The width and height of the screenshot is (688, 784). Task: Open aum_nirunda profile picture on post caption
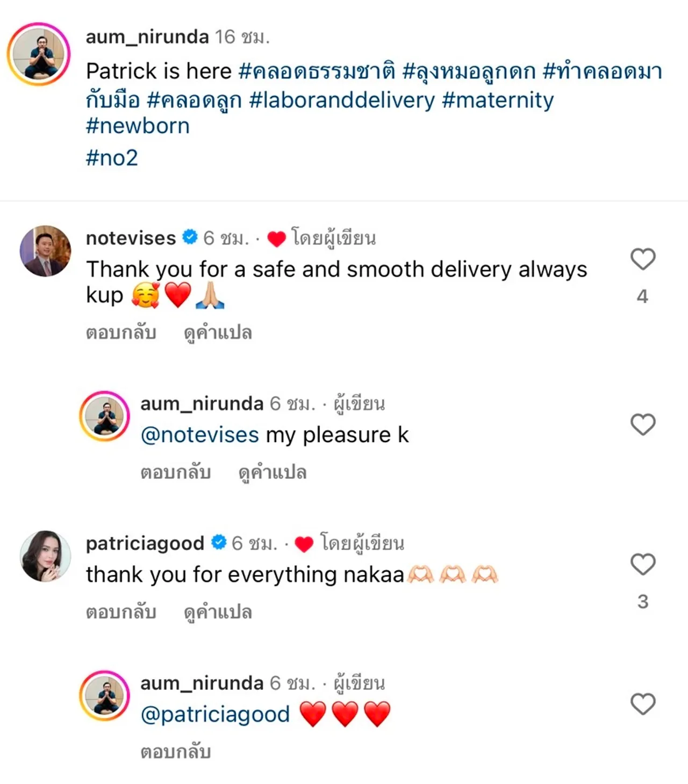(x=39, y=54)
